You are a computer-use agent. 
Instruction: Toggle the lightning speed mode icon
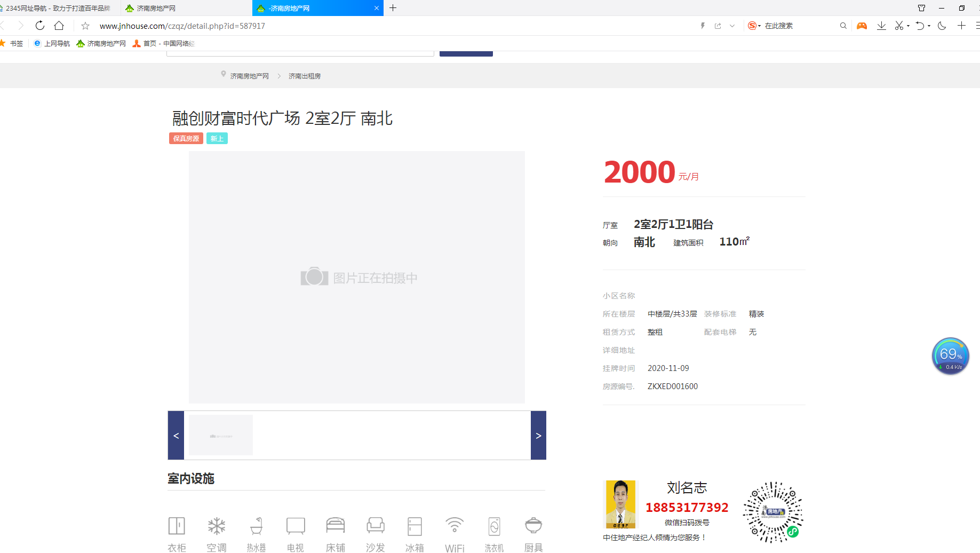click(x=703, y=26)
